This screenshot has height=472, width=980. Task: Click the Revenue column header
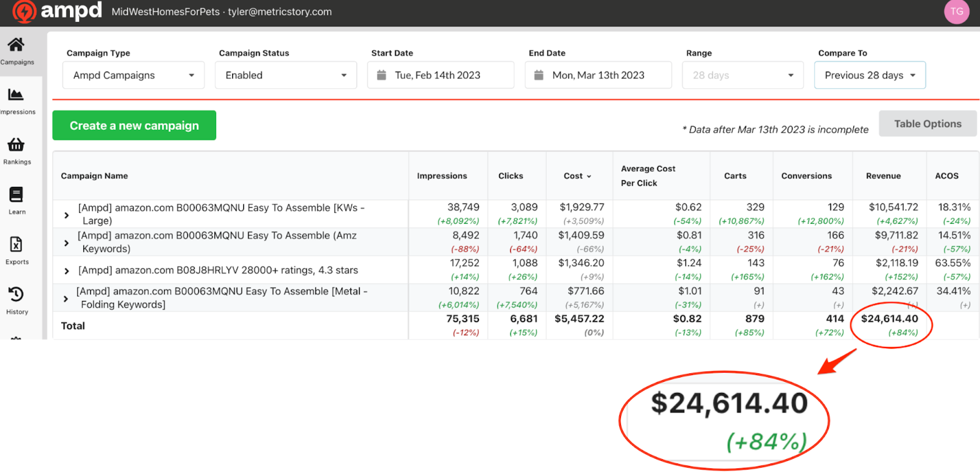coord(883,176)
